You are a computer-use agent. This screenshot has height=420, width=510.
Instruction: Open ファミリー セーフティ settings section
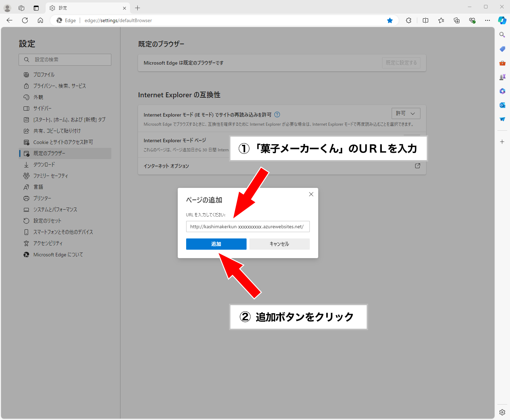[x=65, y=176]
